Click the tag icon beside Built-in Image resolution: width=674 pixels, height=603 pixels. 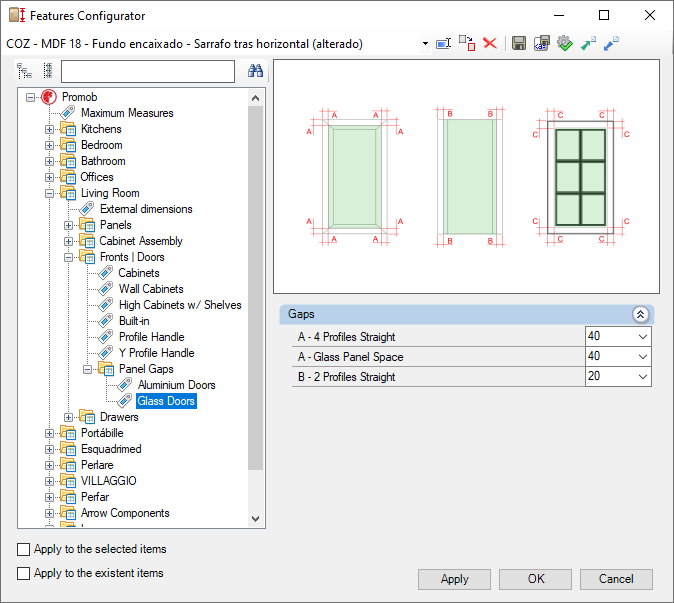pyautogui.click(x=105, y=321)
